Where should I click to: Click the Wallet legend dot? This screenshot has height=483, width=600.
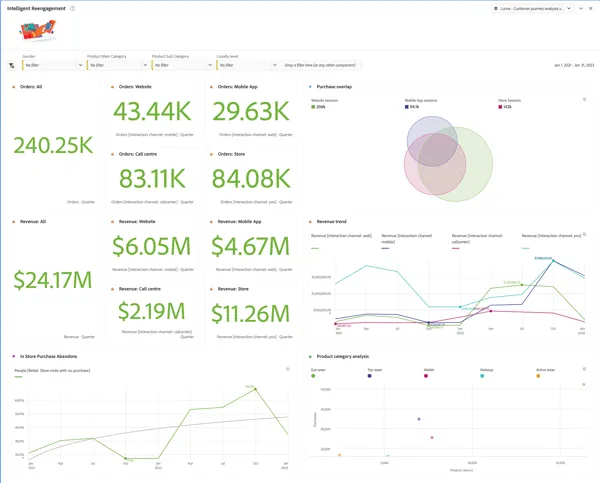426,376
